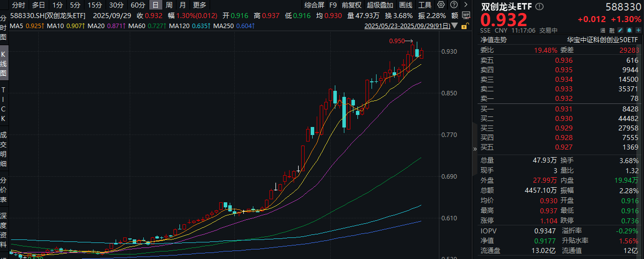
Task: Click the MA20 purple indicator label
Action: [107, 25]
